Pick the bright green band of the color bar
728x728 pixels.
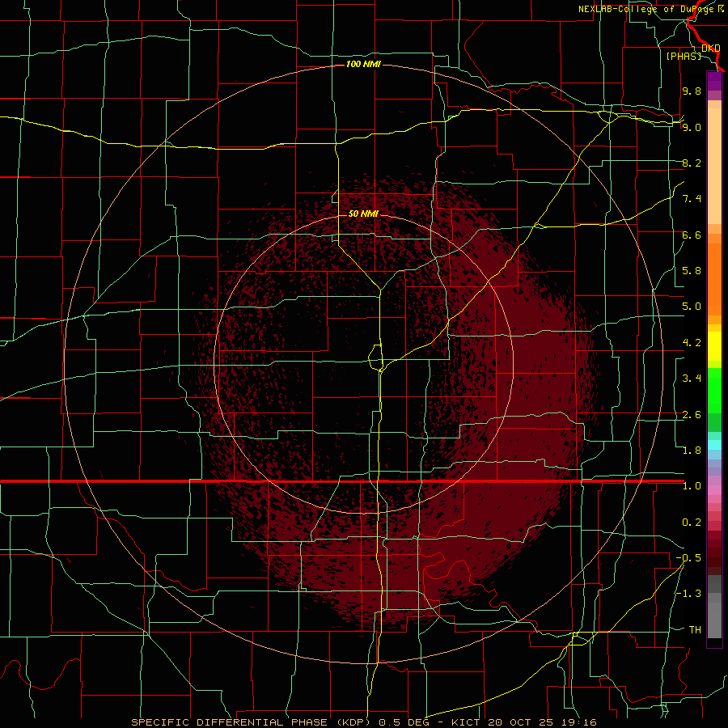tap(714, 391)
